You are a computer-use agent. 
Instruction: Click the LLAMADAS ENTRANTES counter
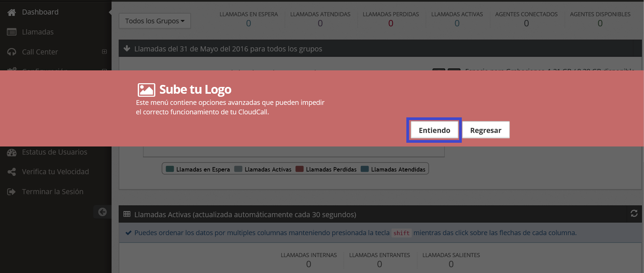(380, 260)
